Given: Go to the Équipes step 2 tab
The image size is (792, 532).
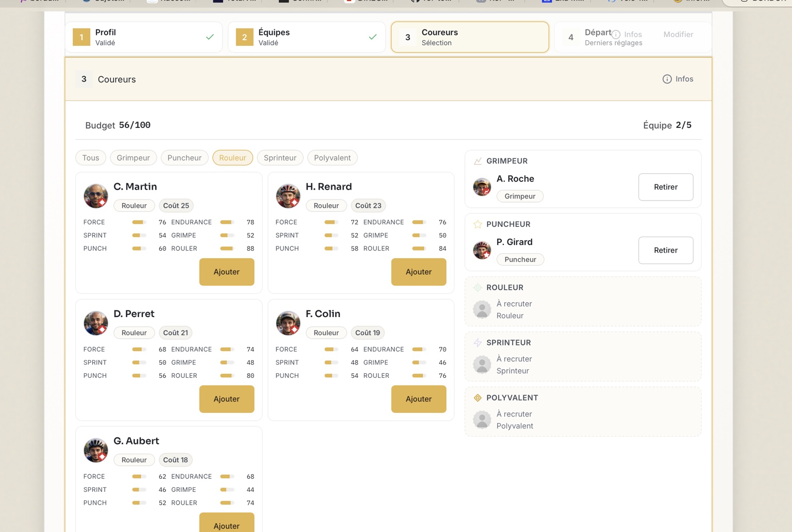Looking at the screenshot, I should point(307,37).
